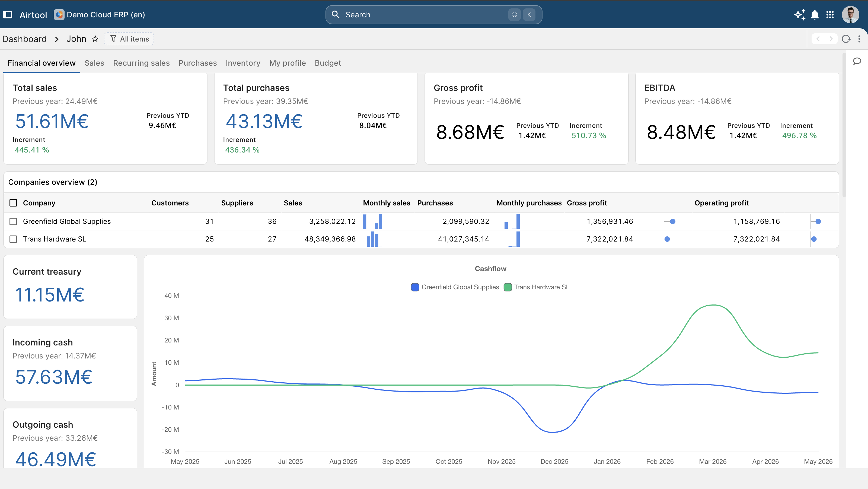Sort by the Customers column header
This screenshot has width=868, height=489.
[x=170, y=203]
